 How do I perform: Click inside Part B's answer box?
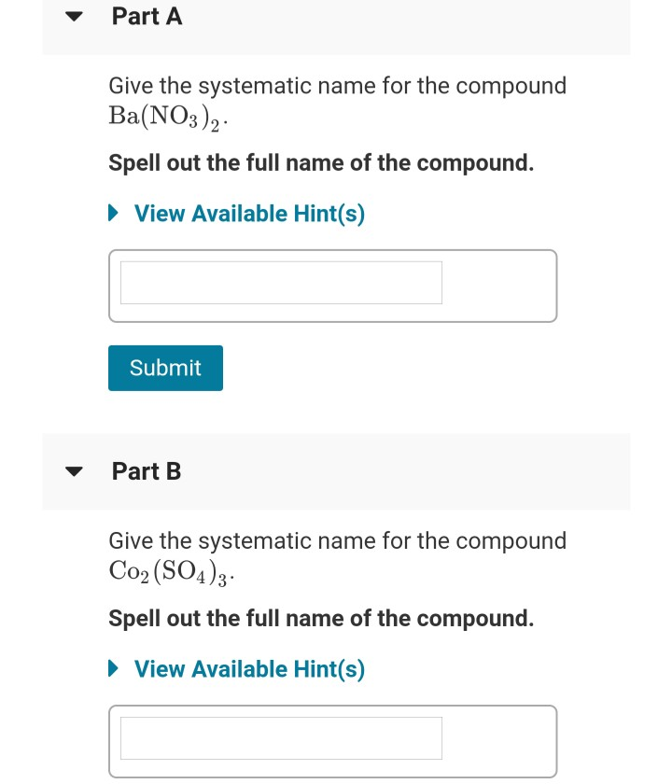(281, 737)
